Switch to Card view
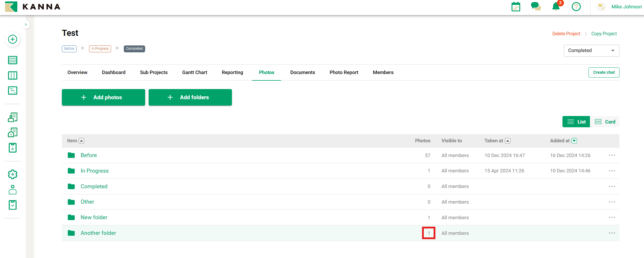 coord(605,122)
